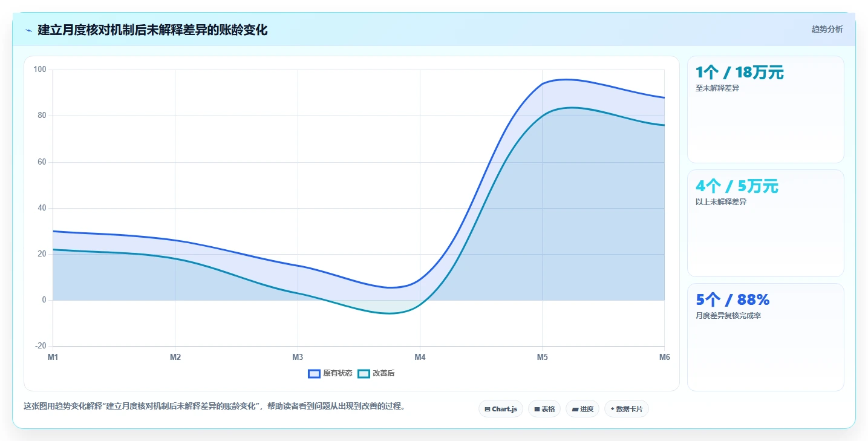Click the 80 y-axis tick label
Image resolution: width=868 pixels, height=441 pixels.
(x=42, y=116)
